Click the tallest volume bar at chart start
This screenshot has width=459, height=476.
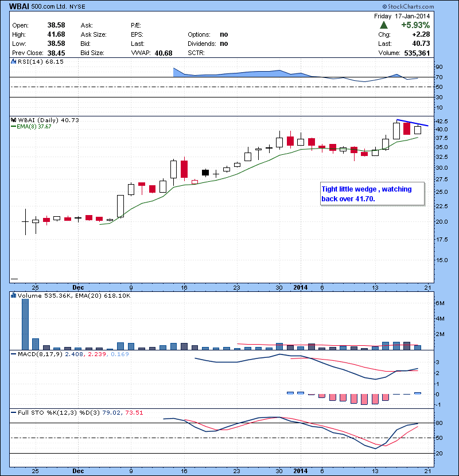point(25,324)
